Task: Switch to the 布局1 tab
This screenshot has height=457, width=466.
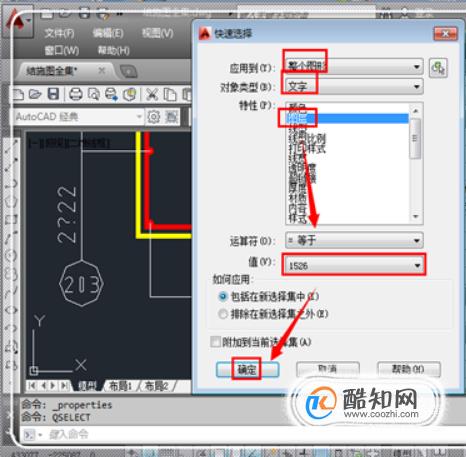Action: 120,386
